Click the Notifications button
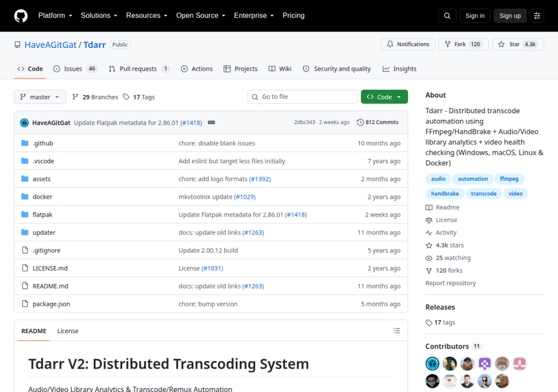This screenshot has width=558, height=392. coord(408,45)
